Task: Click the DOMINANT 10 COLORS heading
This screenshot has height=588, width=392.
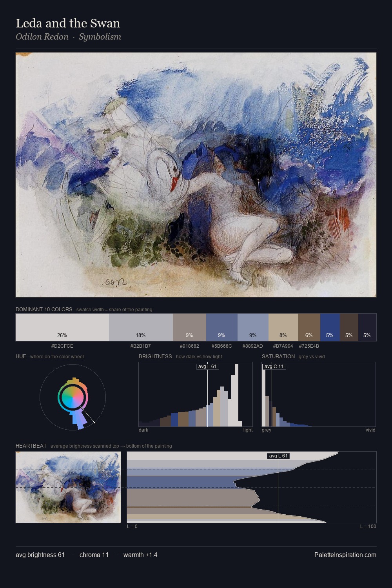Action: pyautogui.click(x=44, y=309)
